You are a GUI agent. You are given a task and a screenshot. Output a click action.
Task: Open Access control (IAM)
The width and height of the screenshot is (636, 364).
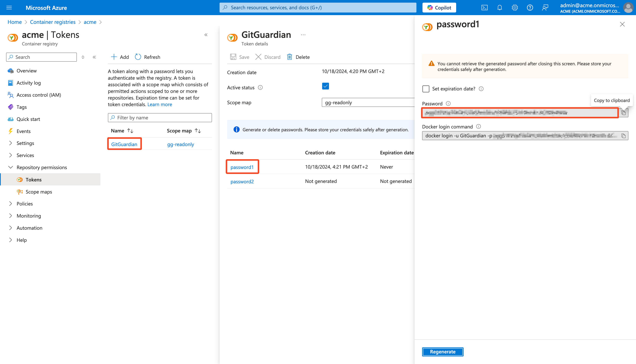(x=39, y=95)
